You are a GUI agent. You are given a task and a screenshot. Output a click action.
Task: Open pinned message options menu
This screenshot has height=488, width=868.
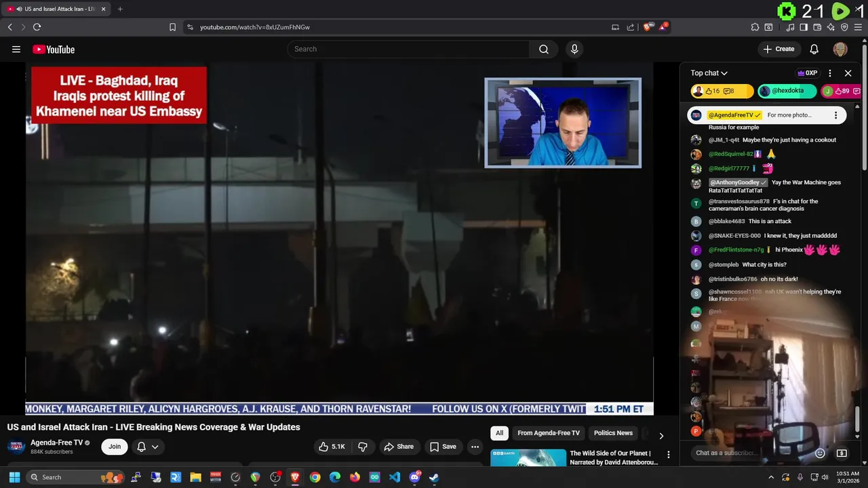pyautogui.click(x=835, y=115)
